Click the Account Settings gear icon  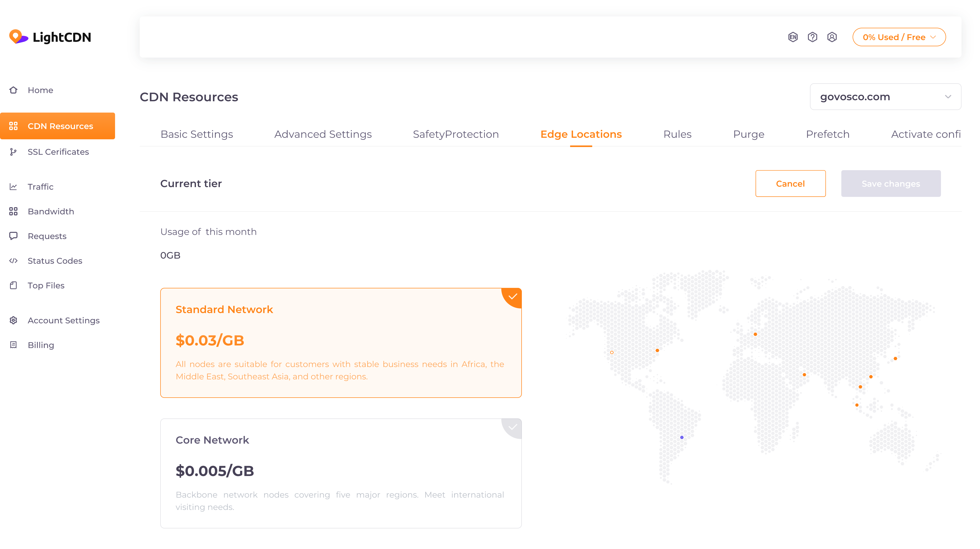[13, 320]
